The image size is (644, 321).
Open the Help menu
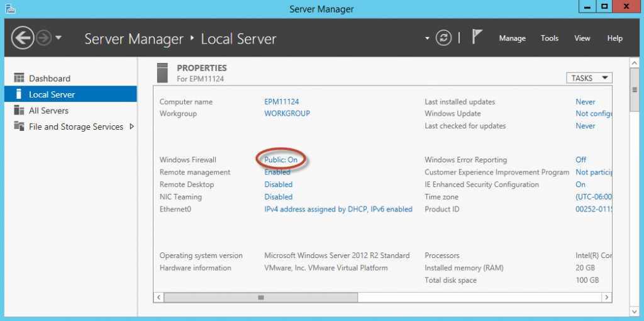[x=615, y=38]
